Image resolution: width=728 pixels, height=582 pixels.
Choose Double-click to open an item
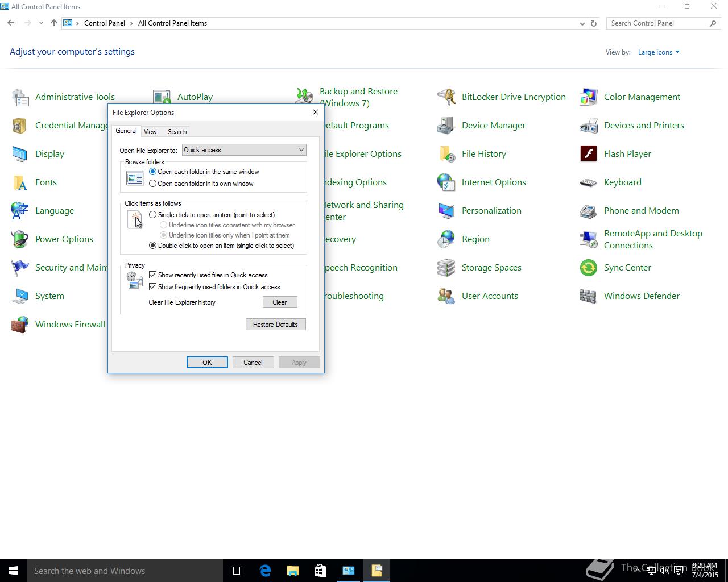[x=152, y=246]
